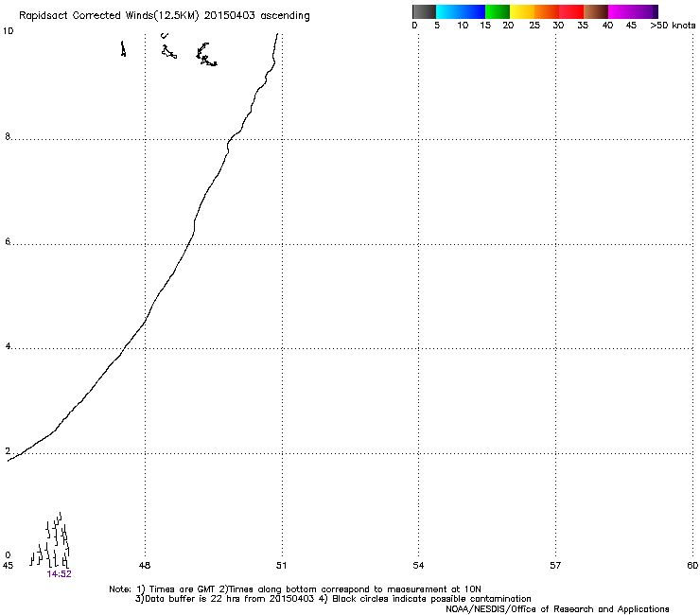
Task: Click the green 15-20 knots color segment
Action: point(498,11)
